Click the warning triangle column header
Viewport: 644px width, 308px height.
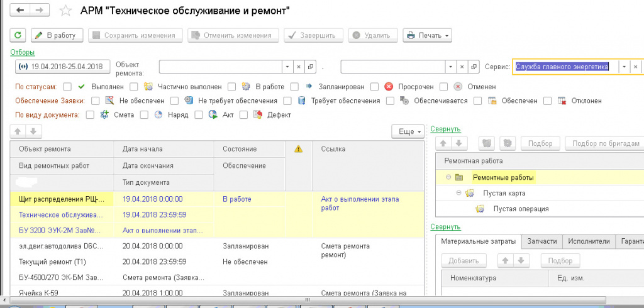299,149
